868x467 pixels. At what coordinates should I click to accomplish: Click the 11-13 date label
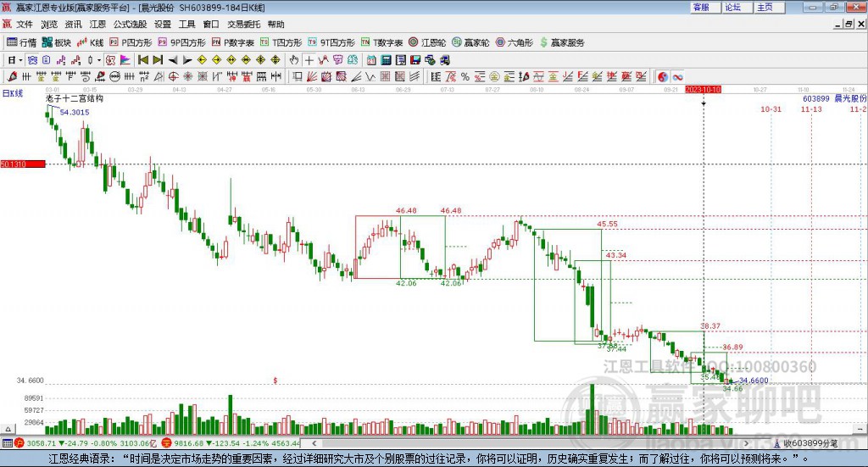(811, 109)
